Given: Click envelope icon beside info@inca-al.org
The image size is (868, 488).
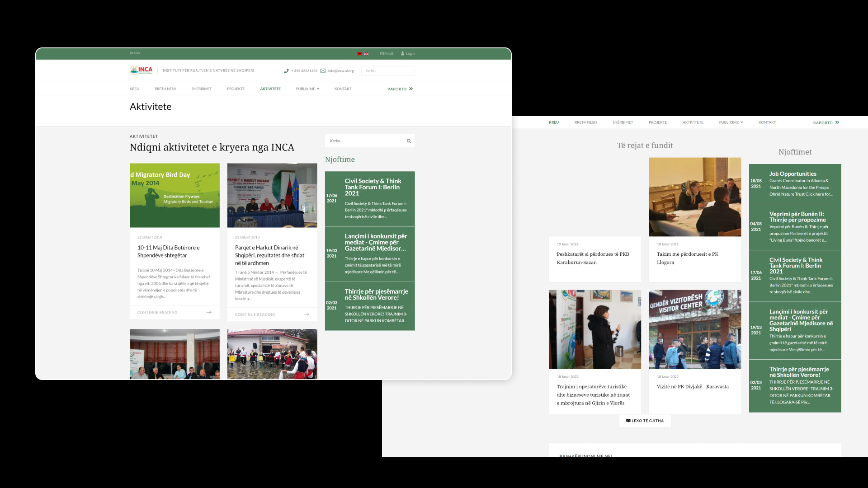Looking at the screenshot, I should point(323,71).
